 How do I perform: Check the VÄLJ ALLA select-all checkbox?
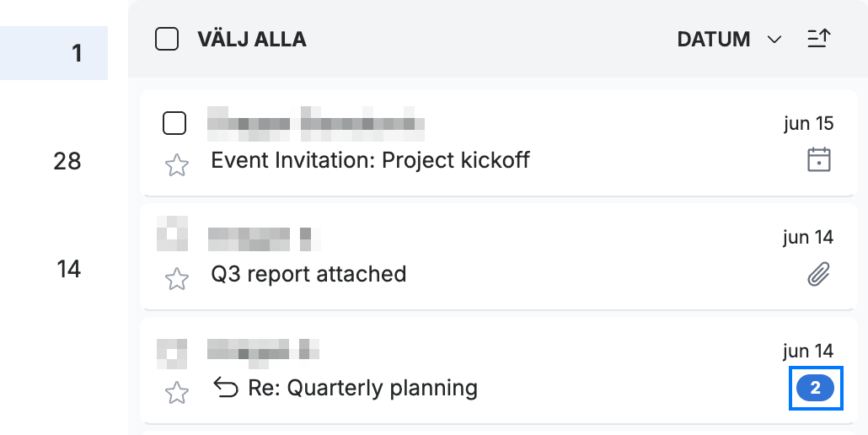coord(167,40)
